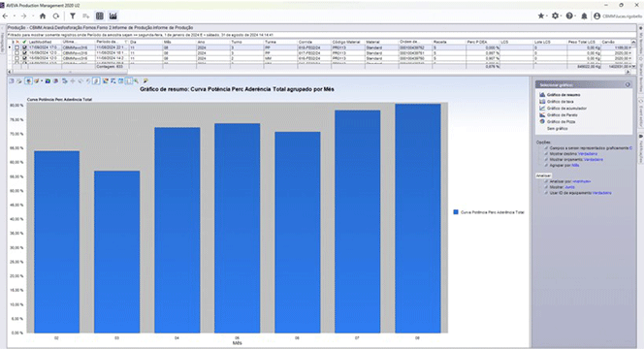Toggle the Mostrar destino Verdadeiro value
This screenshot has height=349, width=644.
click(588, 153)
